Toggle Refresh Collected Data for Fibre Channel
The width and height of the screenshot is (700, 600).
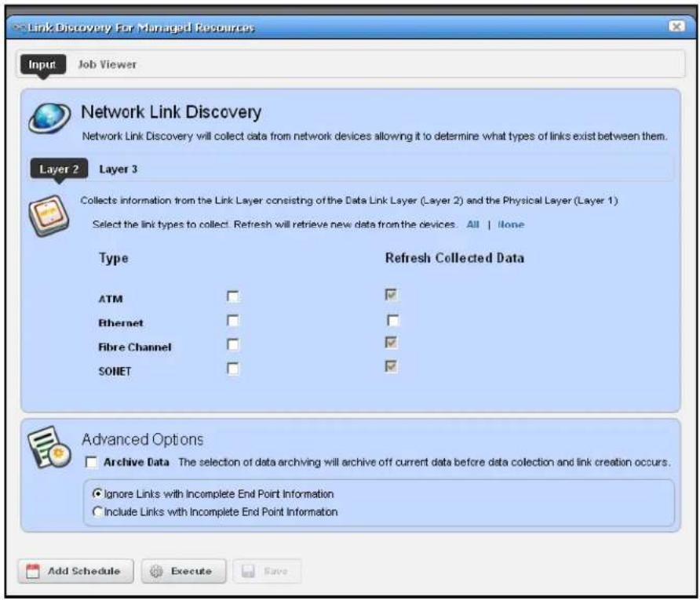coord(391,343)
